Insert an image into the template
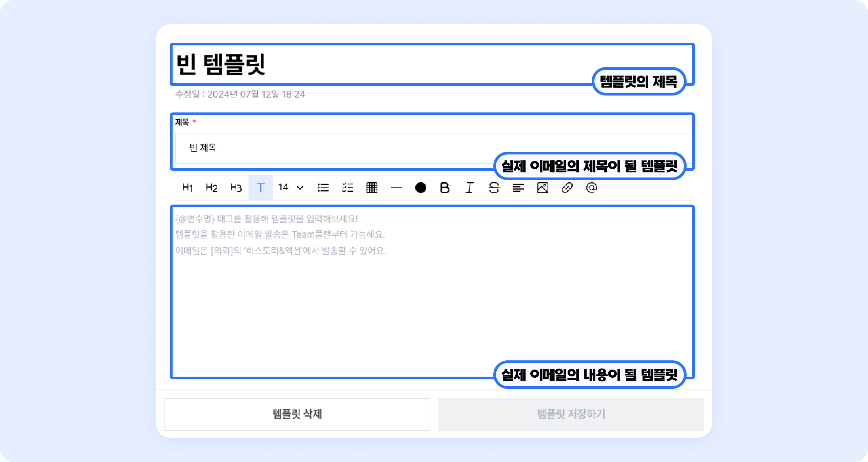 [x=542, y=188]
